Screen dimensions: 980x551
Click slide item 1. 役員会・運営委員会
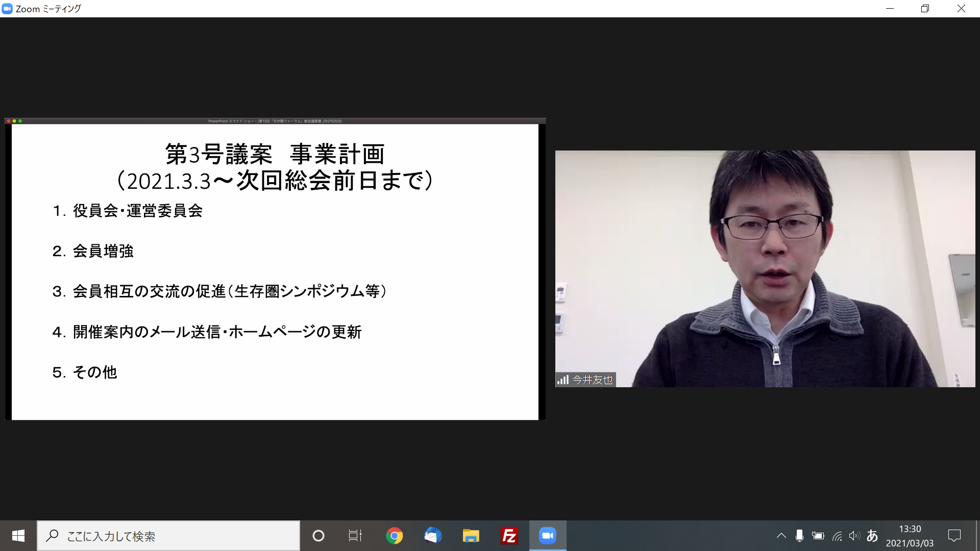pyautogui.click(x=128, y=211)
